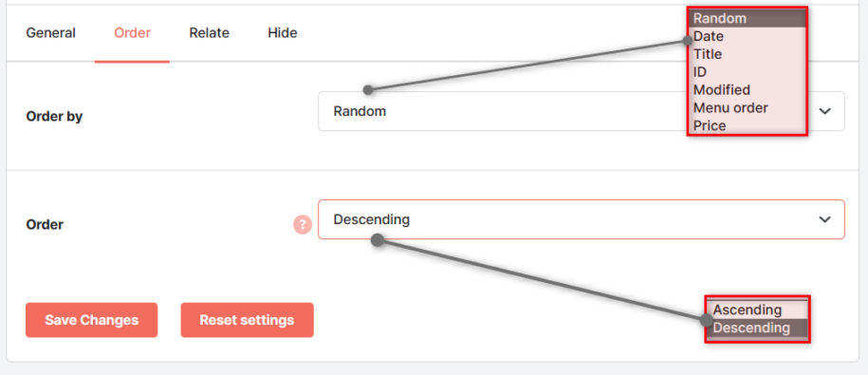Select ID from the option list
Screen dimensions: 868x375
[748, 72]
